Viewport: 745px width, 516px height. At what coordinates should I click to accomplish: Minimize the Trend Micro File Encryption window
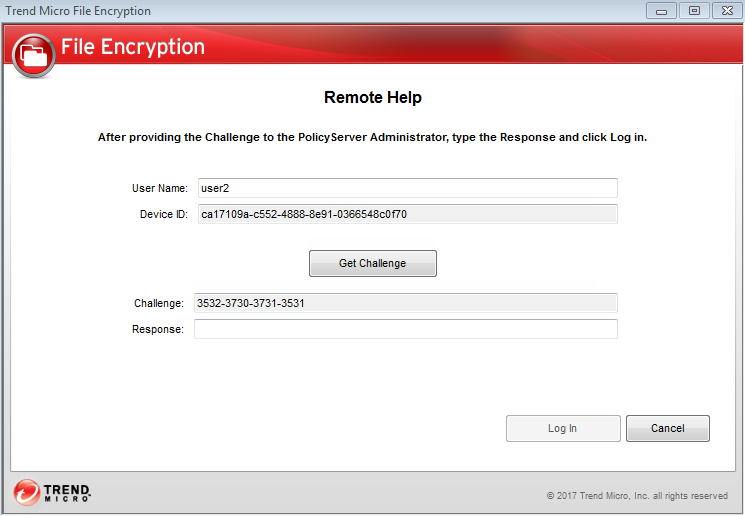pyautogui.click(x=661, y=11)
